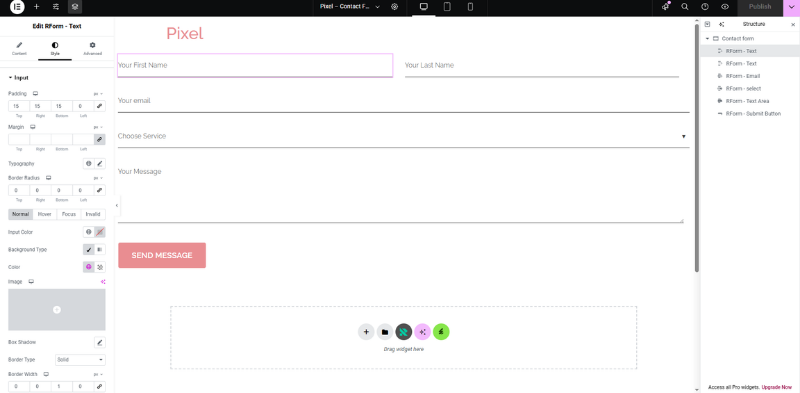Choose Classic background type brush icon
Image resolution: width=800 pixels, height=393 pixels.
click(x=89, y=250)
